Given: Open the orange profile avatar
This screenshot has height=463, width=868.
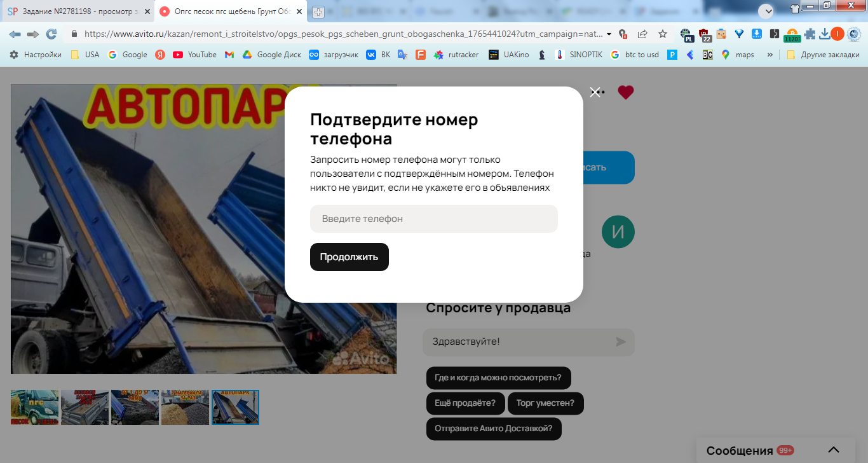Looking at the screenshot, I should pyautogui.click(x=837, y=34).
